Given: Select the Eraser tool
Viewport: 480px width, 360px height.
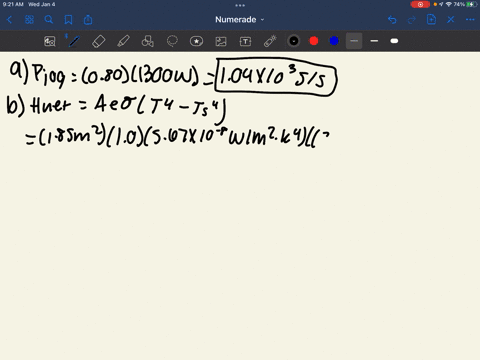Looking at the screenshot, I should click(99, 41).
